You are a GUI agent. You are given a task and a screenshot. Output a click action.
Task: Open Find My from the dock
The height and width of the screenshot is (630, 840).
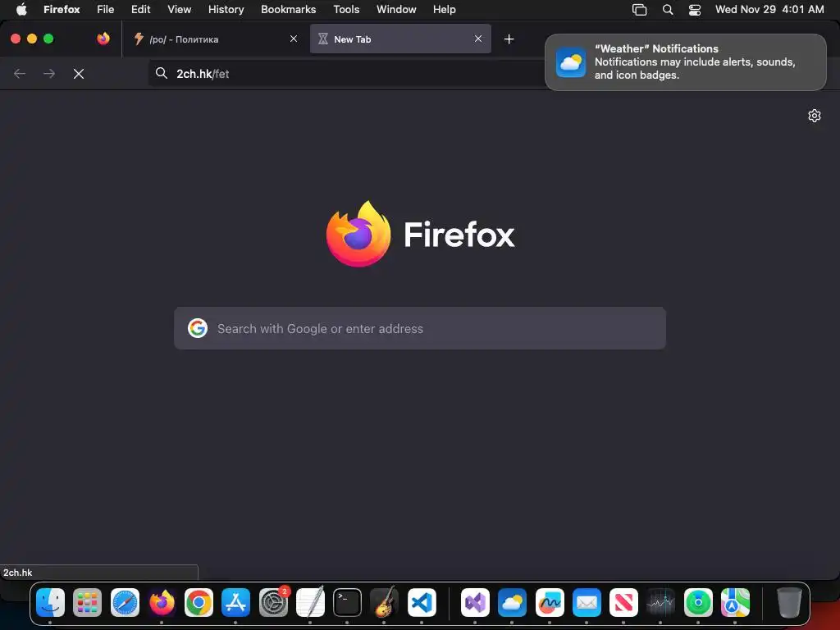[698, 603]
